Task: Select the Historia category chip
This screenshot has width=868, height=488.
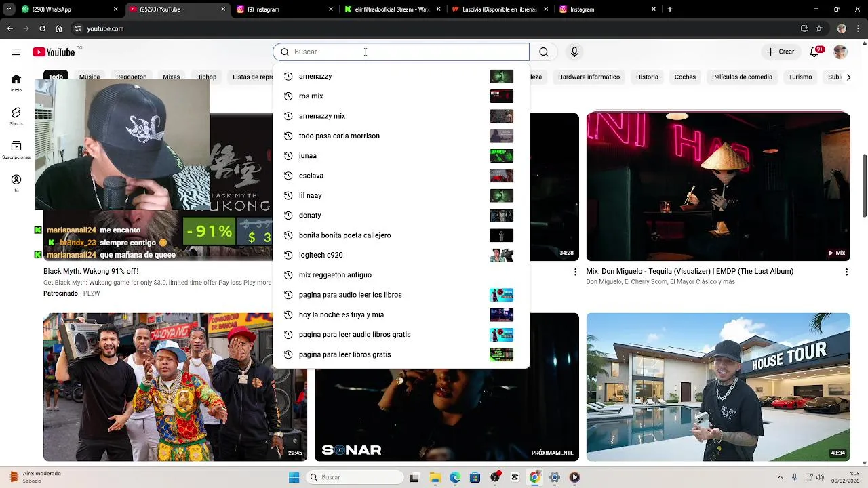Action: click(647, 77)
